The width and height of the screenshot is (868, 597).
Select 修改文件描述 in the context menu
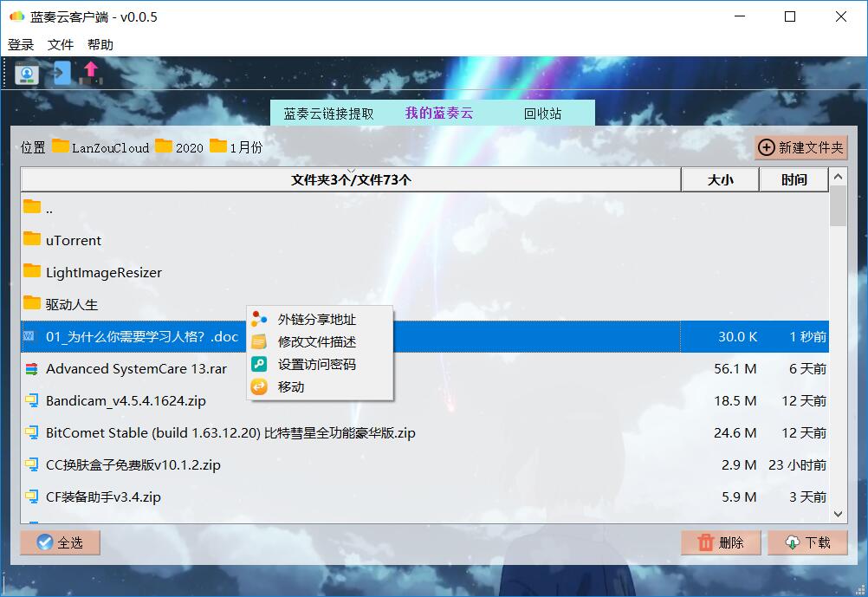316,342
